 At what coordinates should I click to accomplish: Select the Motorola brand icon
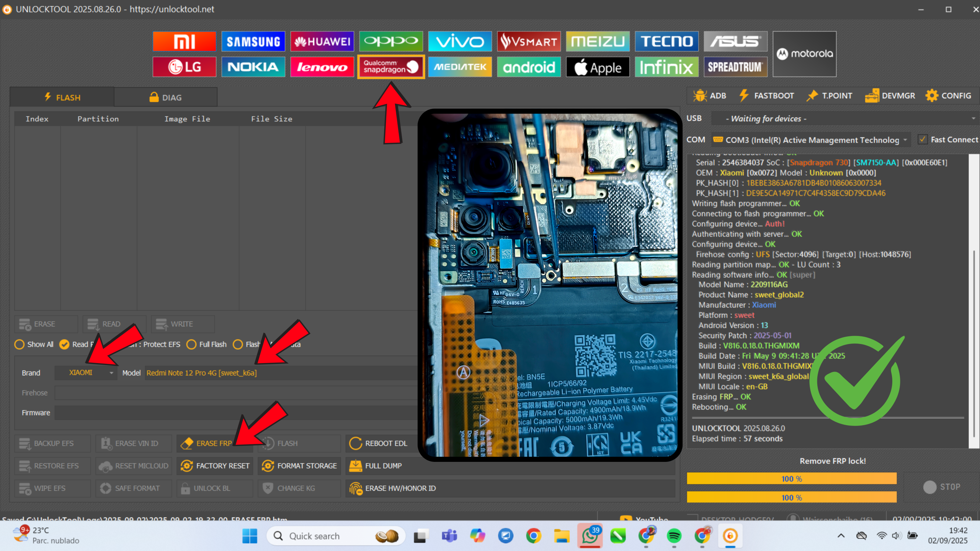pos(804,54)
